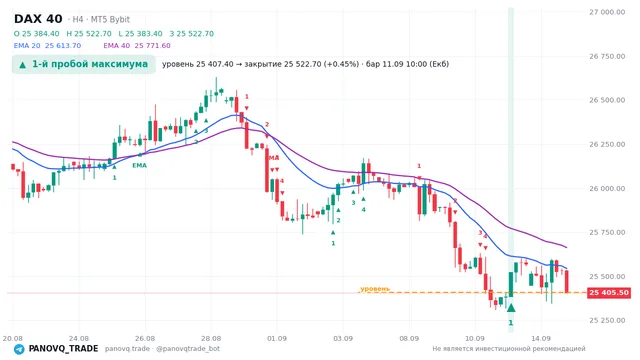Image resolution: width=640 pixels, height=360 pixels.
Task: Open the panovq.trade website link
Action: 127,349
